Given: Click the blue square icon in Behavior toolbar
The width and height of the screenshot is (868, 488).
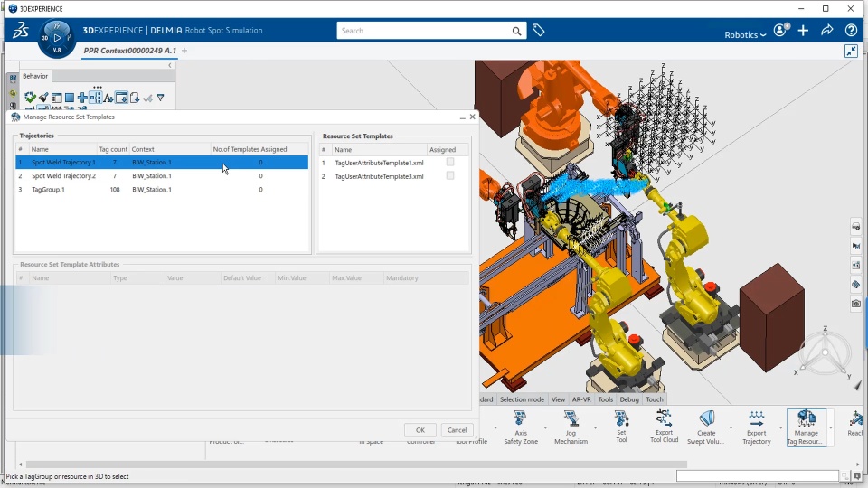Looking at the screenshot, I should [70, 98].
